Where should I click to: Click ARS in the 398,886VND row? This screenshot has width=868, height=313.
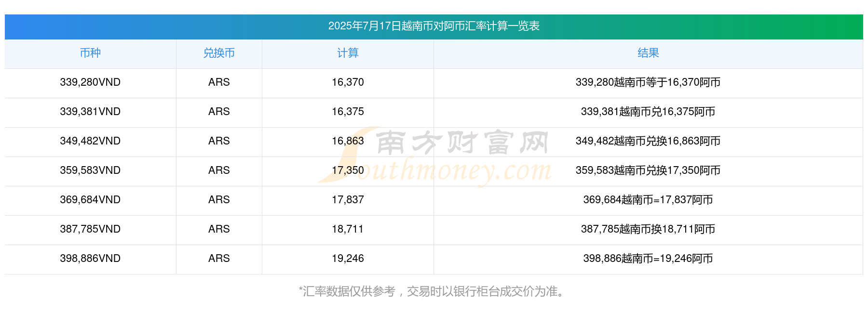219,259
